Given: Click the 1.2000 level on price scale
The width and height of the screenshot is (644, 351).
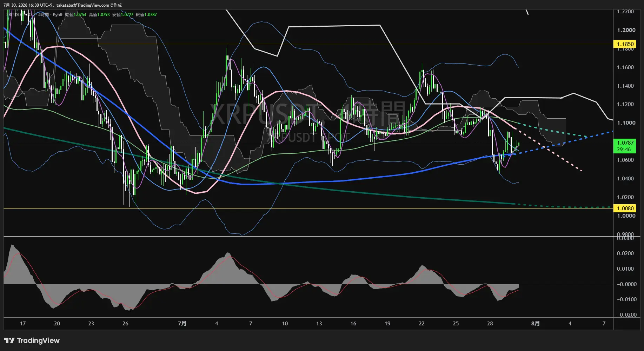Looking at the screenshot, I should click(626, 30).
